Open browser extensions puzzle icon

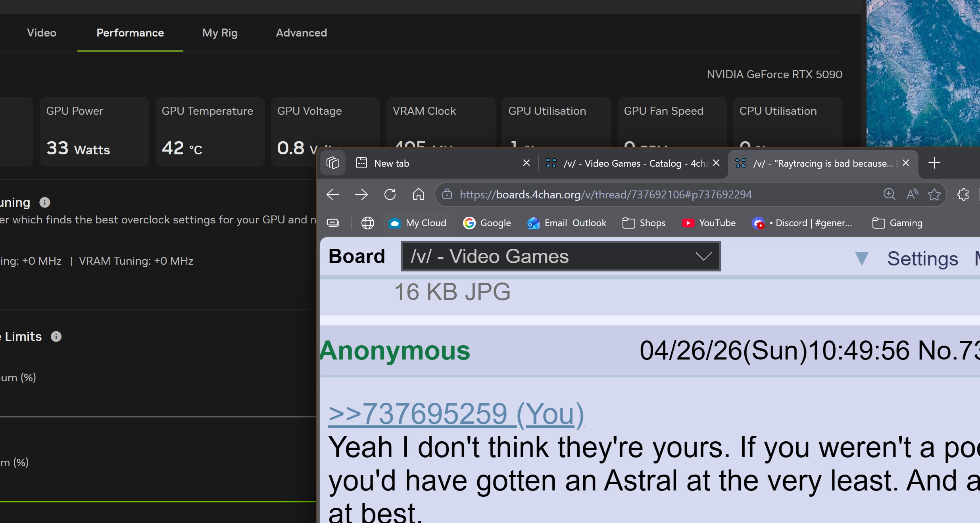point(963,194)
